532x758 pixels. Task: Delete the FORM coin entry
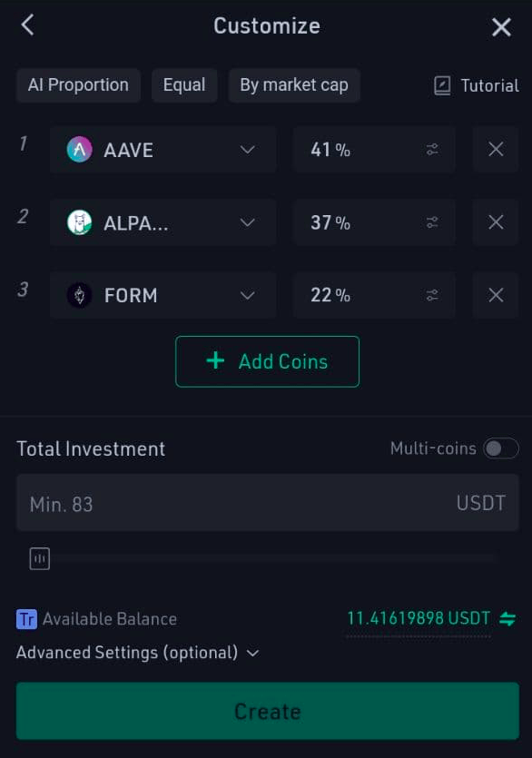click(x=495, y=295)
